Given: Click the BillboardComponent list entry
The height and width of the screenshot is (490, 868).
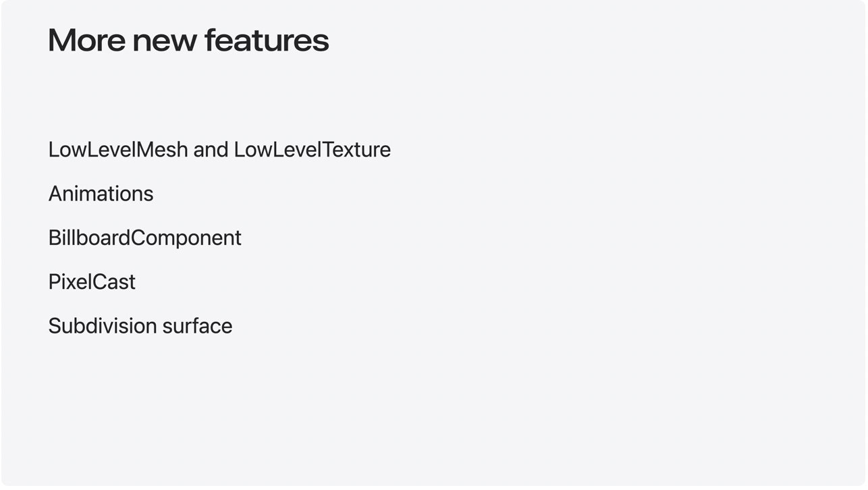Looking at the screenshot, I should (x=144, y=238).
